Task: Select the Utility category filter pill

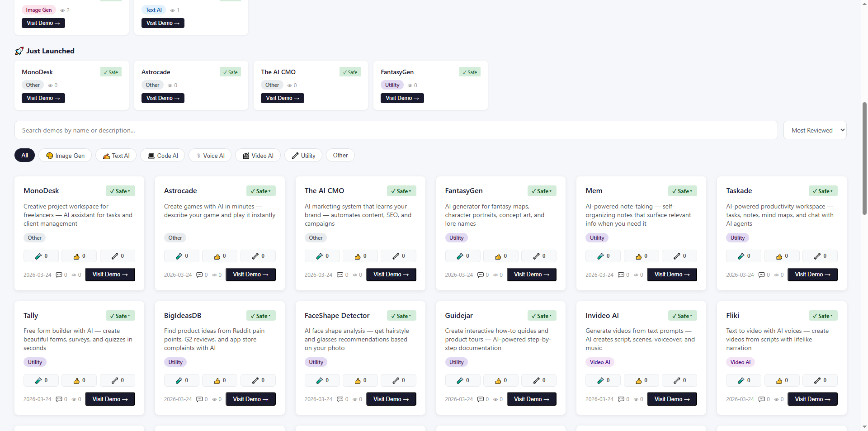Action: (x=303, y=156)
